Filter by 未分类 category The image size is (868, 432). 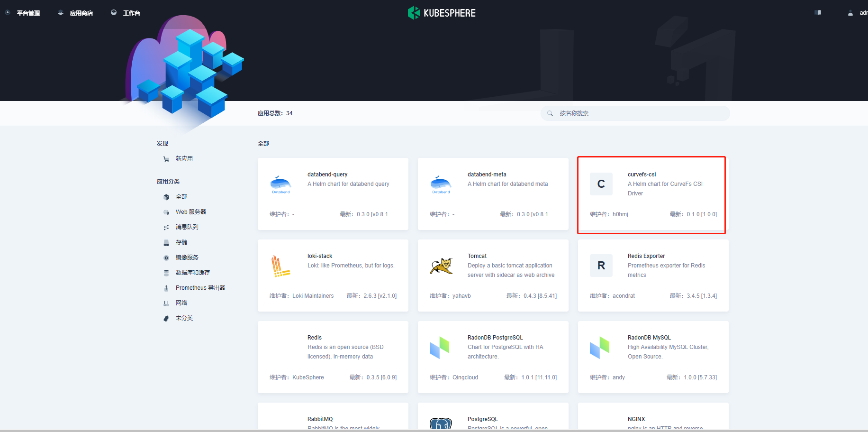(184, 318)
